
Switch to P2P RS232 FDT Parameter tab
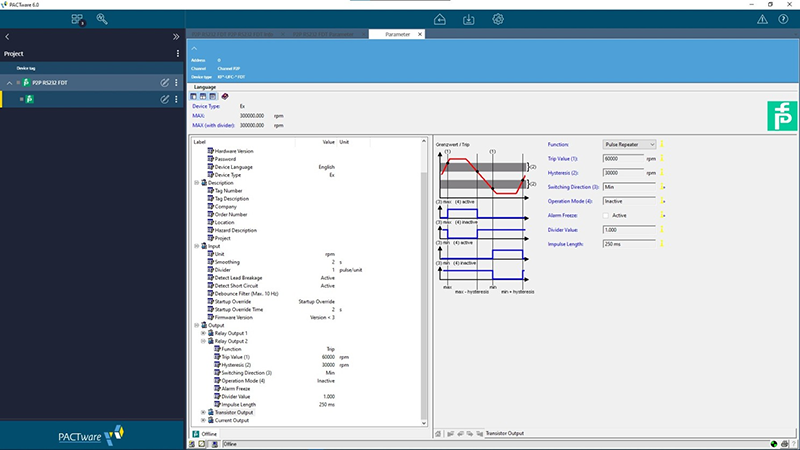tap(323, 34)
